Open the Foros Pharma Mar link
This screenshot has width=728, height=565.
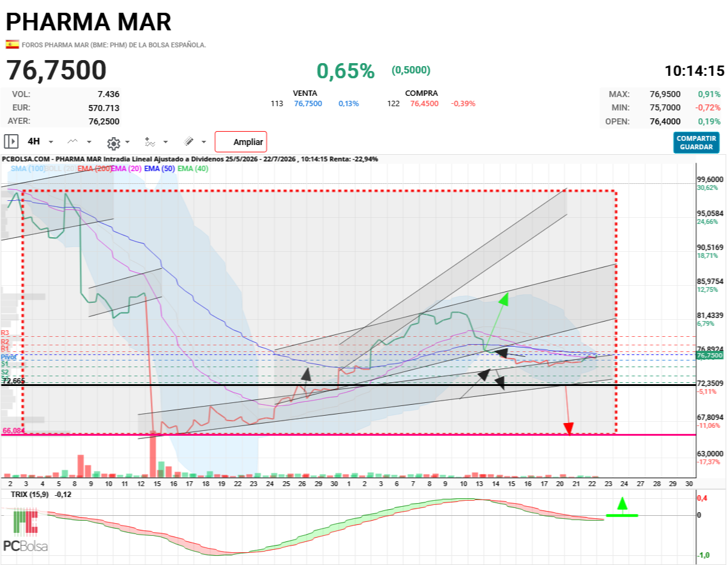coord(114,45)
